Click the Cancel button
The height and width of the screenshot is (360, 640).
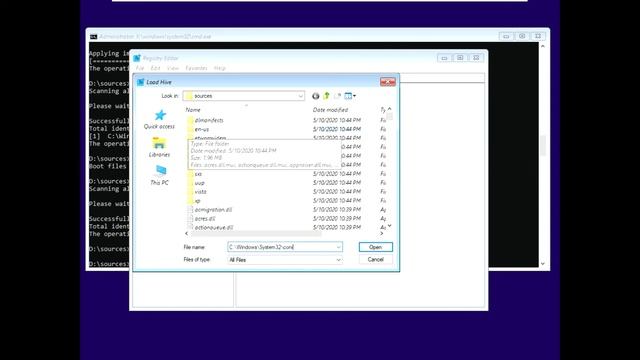pyautogui.click(x=376, y=260)
